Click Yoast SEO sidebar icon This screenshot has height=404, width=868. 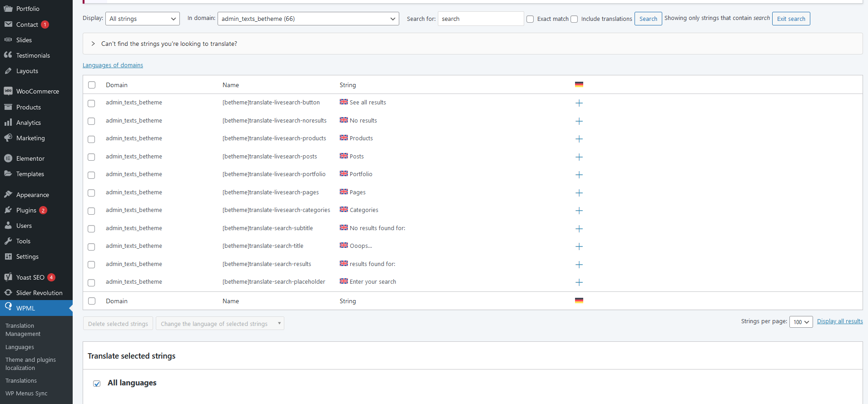(x=8, y=277)
